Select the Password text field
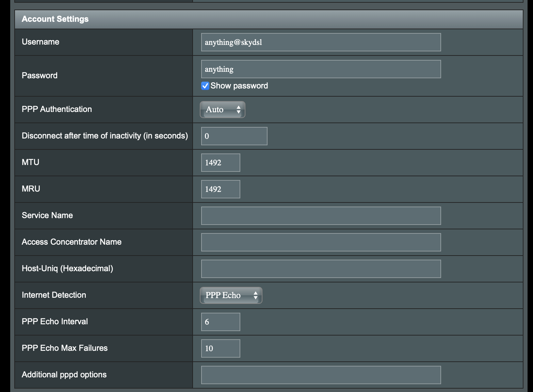This screenshot has width=533, height=392. (320, 68)
